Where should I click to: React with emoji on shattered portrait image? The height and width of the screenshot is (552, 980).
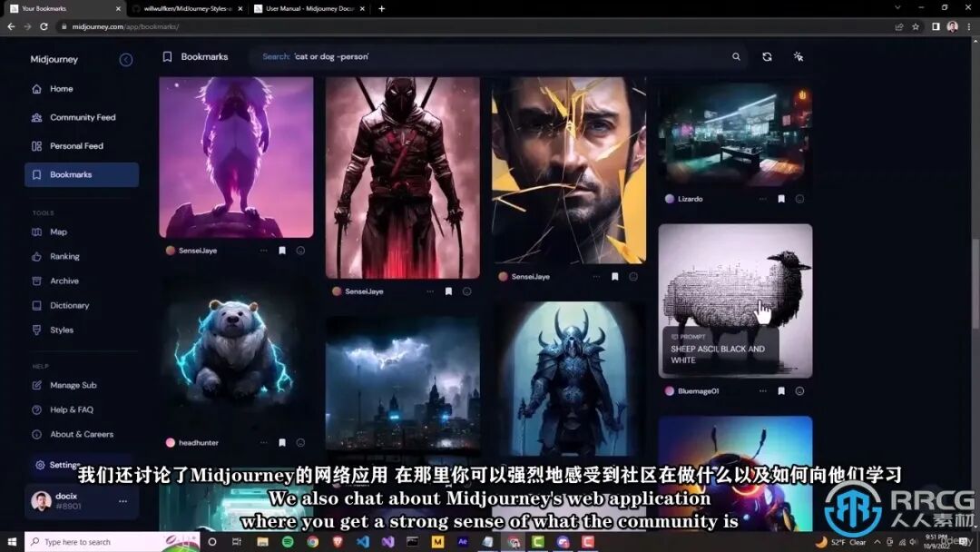click(633, 276)
